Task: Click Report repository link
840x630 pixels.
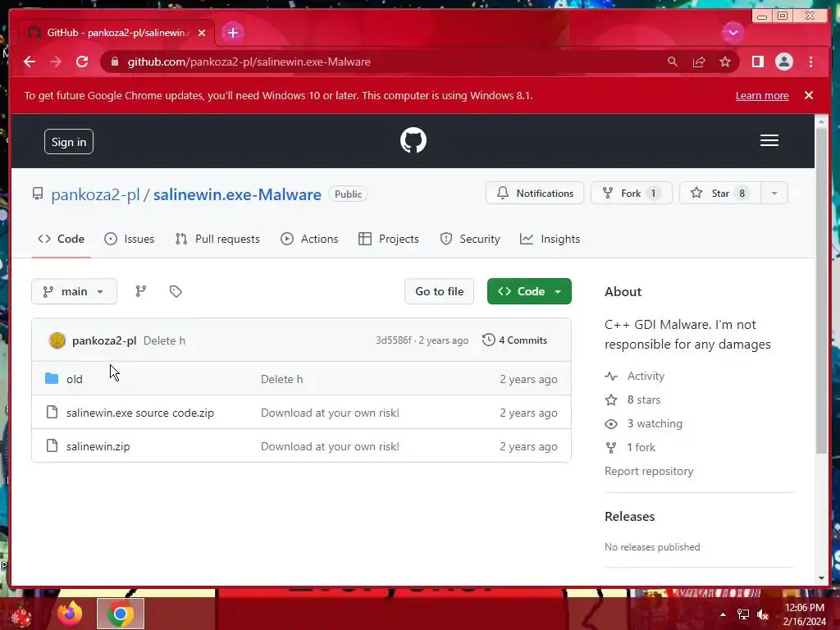Action: point(649,471)
